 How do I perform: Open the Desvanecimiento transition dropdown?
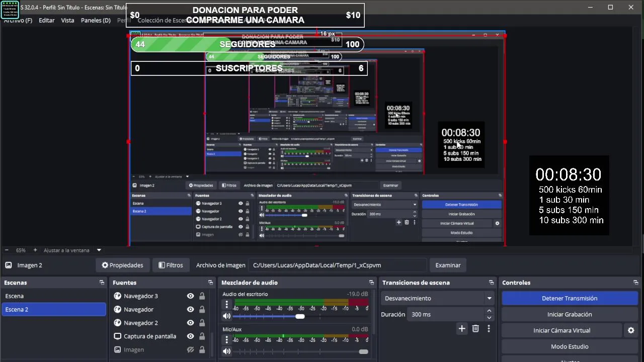pyautogui.click(x=437, y=298)
